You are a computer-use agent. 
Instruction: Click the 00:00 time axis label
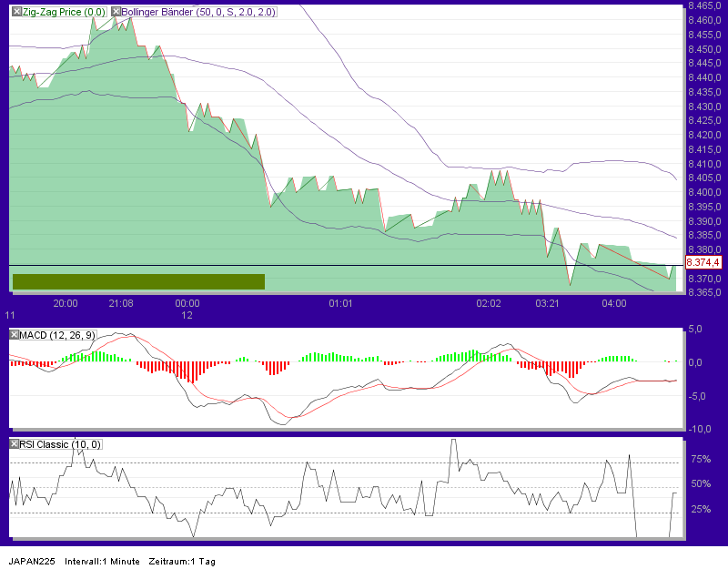[x=187, y=303]
